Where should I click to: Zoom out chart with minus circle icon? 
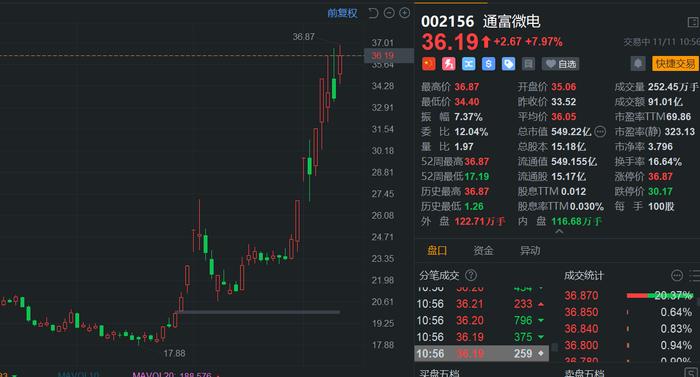pyautogui.click(x=389, y=13)
